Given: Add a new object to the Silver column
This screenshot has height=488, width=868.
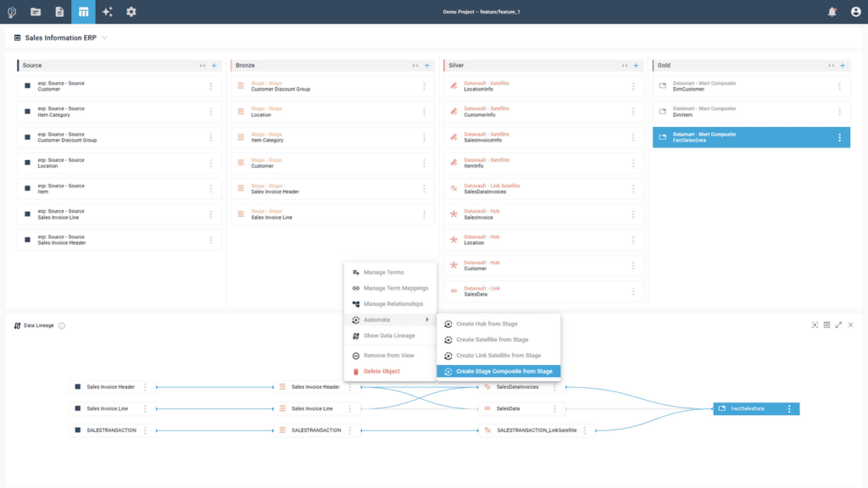Looking at the screenshot, I should (x=636, y=64).
